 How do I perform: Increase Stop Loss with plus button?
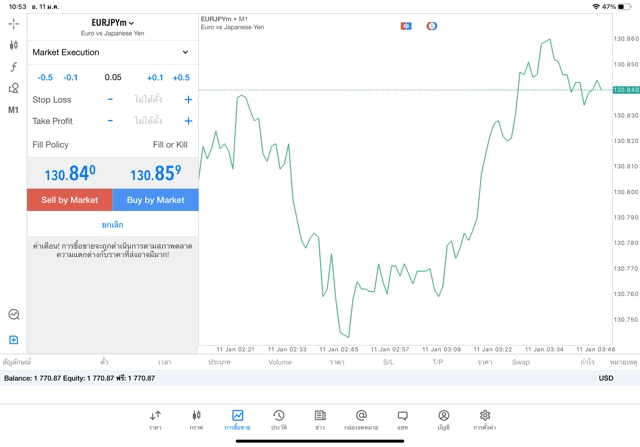188,100
